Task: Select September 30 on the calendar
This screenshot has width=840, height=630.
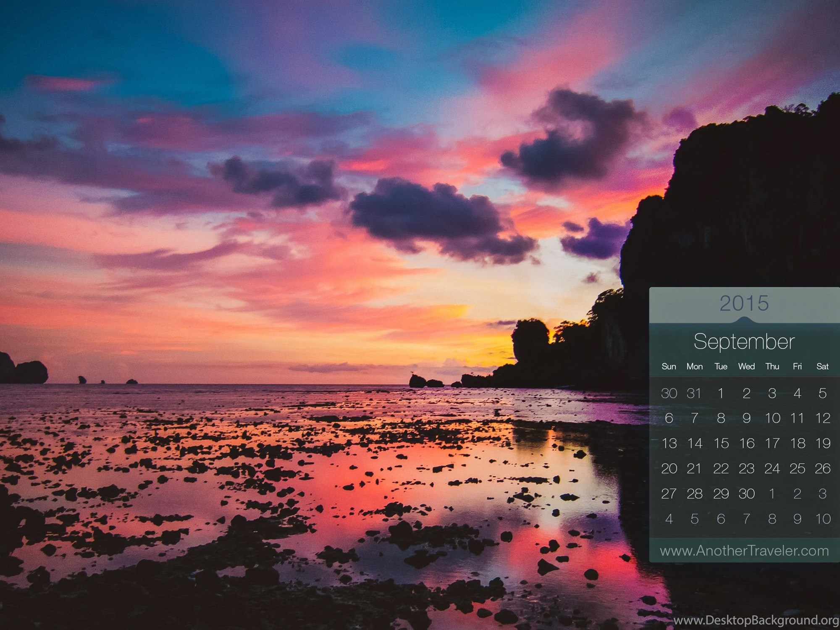Action: [746, 494]
